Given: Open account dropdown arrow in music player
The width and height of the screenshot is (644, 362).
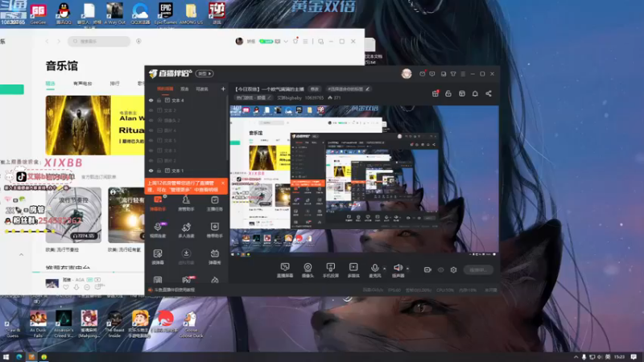Looking at the screenshot, I should click(x=286, y=42).
